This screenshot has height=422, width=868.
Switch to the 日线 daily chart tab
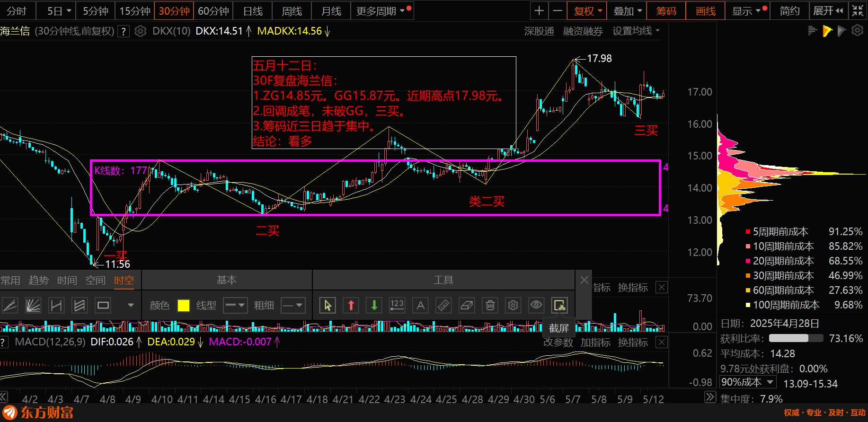click(253, 11)
